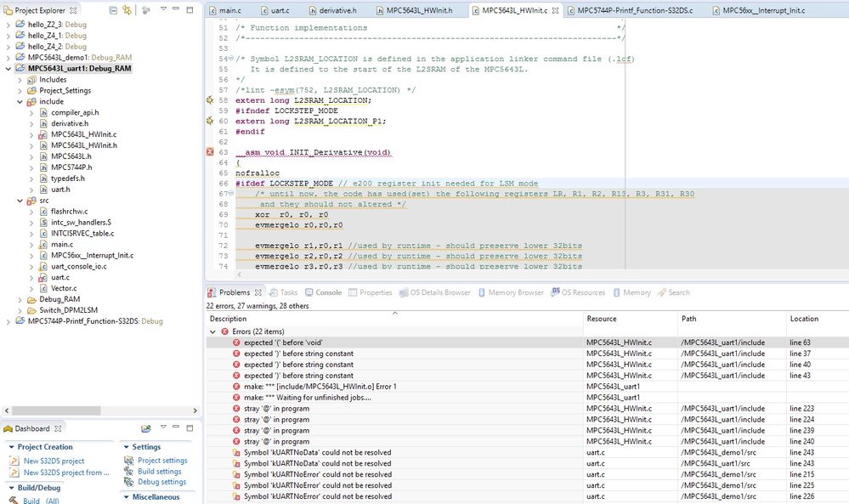Select Vector.c file in src

tap(64, 288)
